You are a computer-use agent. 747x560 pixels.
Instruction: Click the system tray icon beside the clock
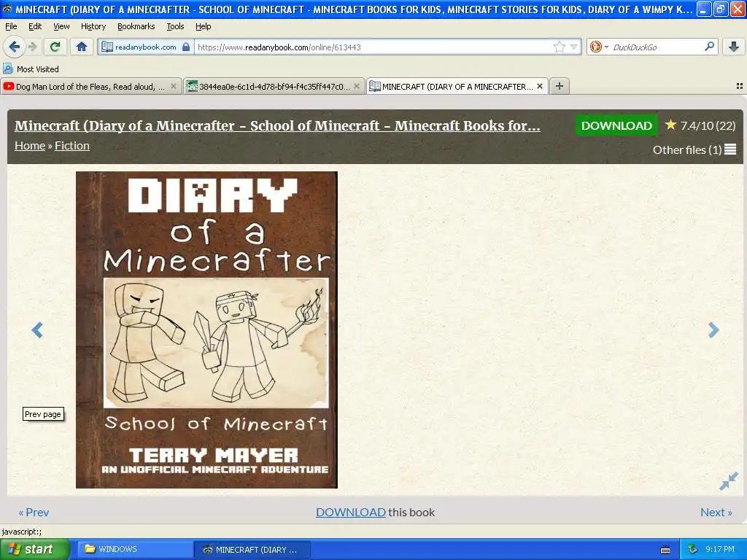pos(693,550)
